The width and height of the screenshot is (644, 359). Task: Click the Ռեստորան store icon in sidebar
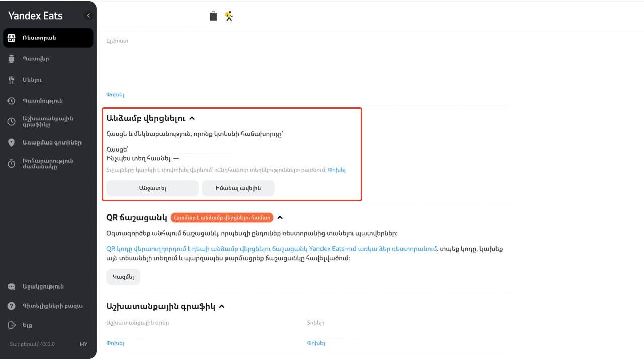click(12, 38)
